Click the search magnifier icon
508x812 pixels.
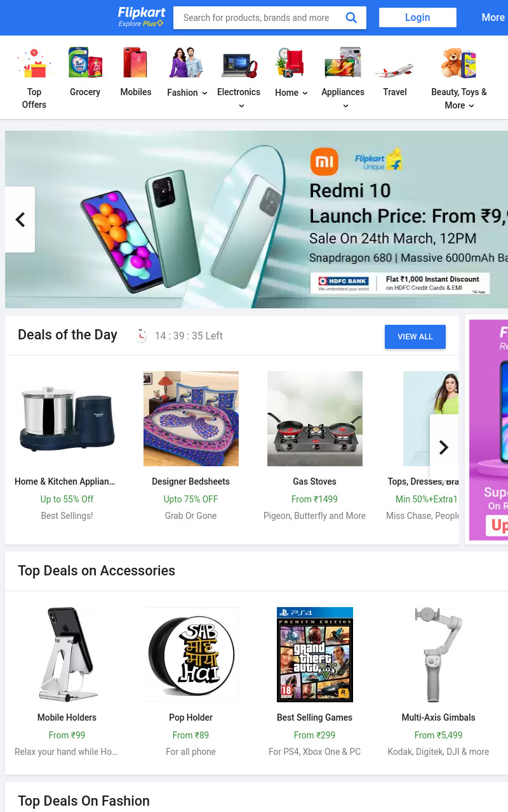click(x=351, y=18)
